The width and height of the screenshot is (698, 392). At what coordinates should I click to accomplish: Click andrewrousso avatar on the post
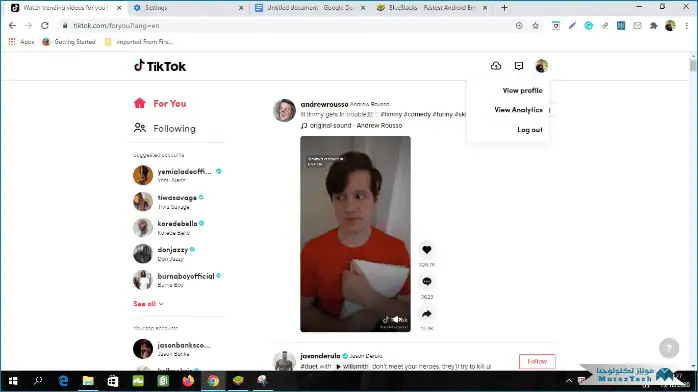284,110
